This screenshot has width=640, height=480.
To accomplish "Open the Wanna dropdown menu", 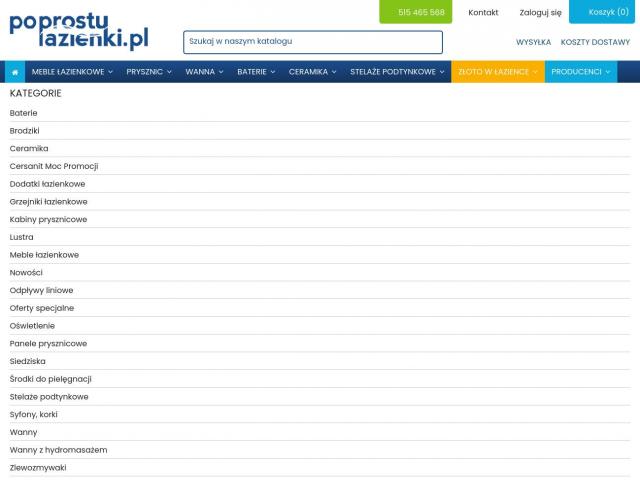I will point(204,72).
